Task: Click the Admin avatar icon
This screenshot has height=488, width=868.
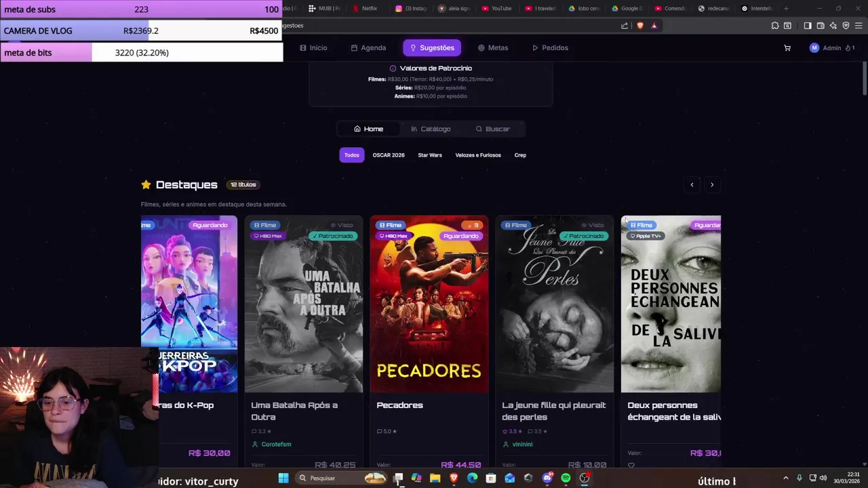Action: click(x=814, y=48)
